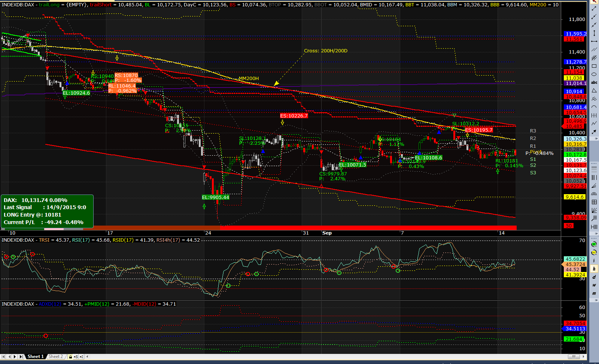
Task: Click the EL:10071.5 entry label
Action: [x=353, y=165]
